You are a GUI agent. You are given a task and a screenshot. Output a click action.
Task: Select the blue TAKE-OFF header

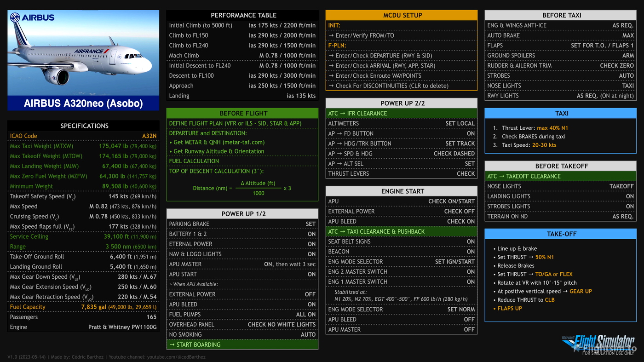point(561,234)
